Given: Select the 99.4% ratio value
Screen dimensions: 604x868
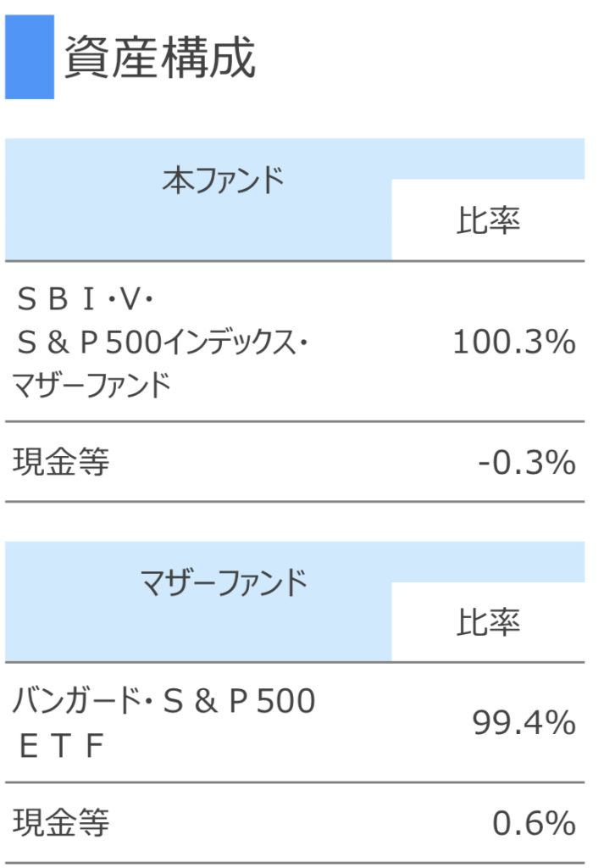Looking at the screenshot, I should [524, 723].
